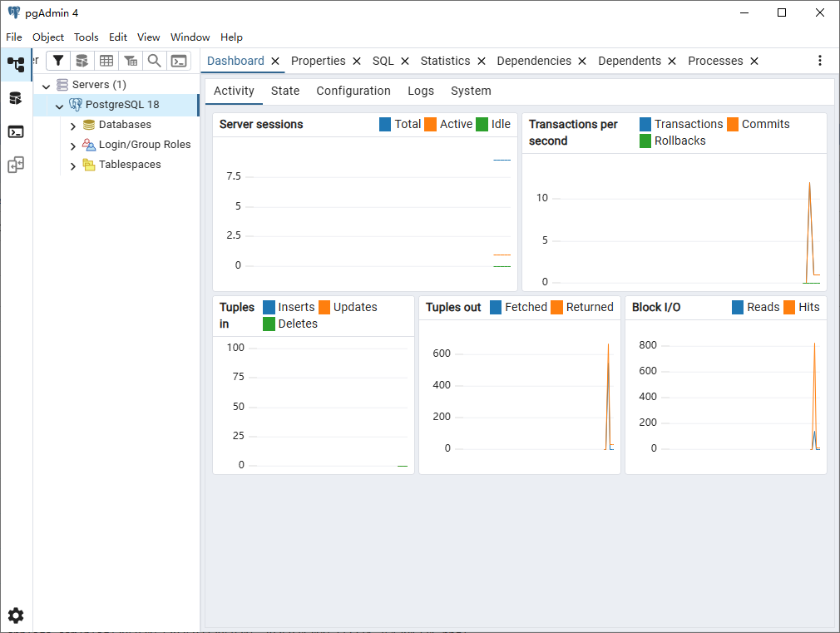Click the Block I/O chart title

tap(656, 307)
